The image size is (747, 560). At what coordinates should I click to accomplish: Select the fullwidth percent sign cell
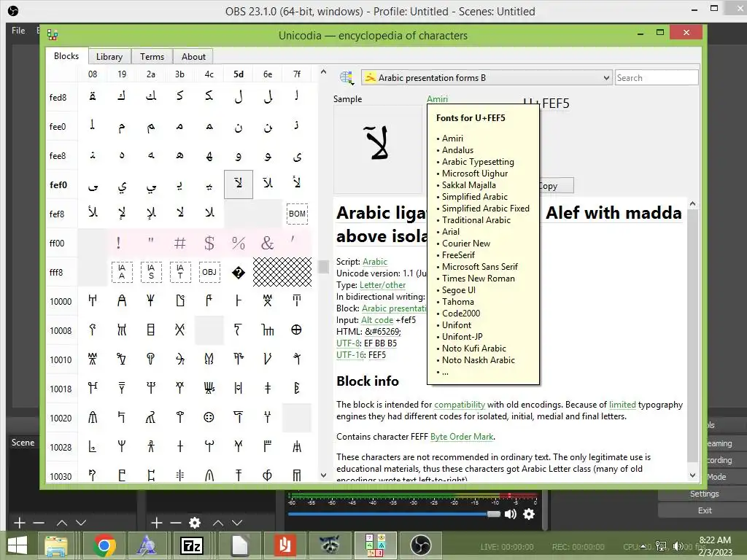(x=239, y=243)
